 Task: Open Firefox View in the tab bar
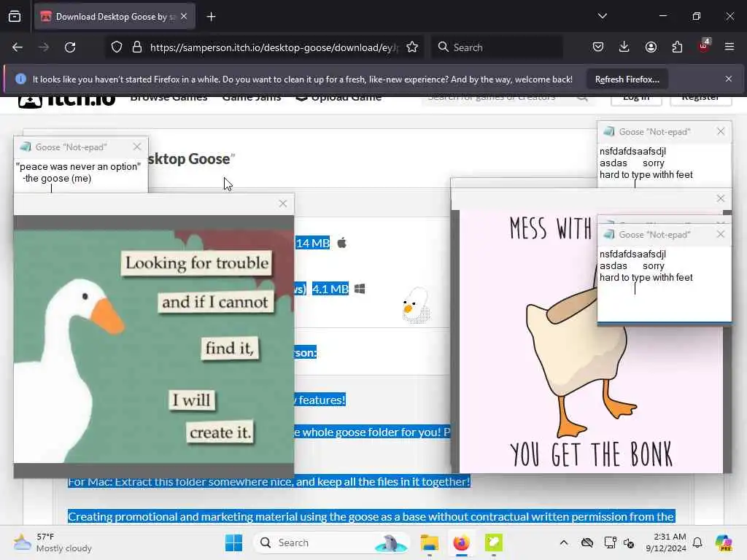coord(15,17)
